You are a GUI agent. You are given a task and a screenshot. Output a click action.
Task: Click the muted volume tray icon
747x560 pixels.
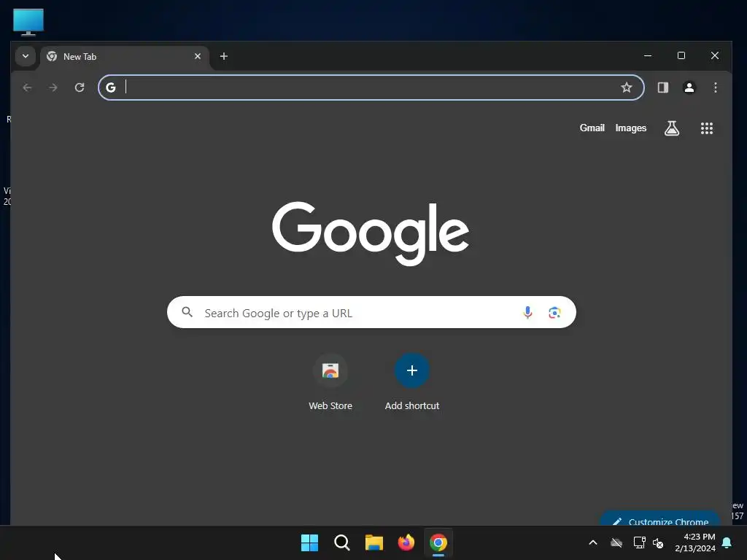(658, 542)
